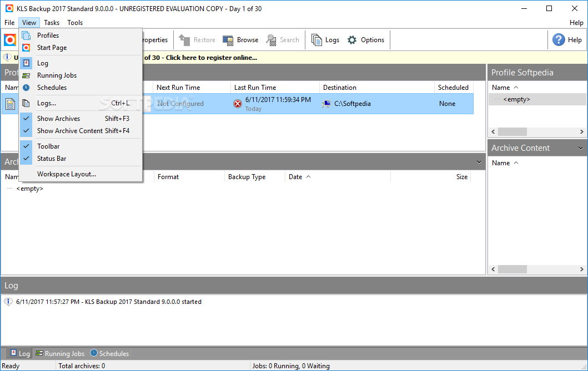588x371 pixels.
Task: Toggle Status Bar visibility in View menu
Action: click(81, 159)
